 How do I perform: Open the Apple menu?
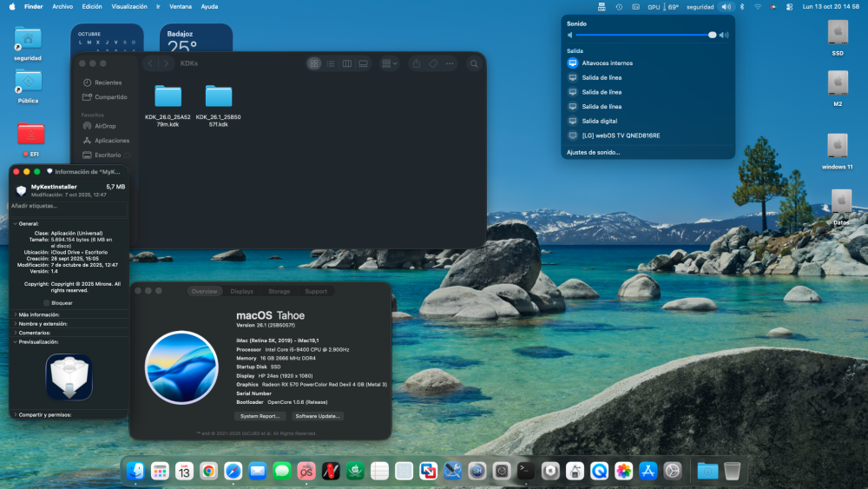pos(12,7)
